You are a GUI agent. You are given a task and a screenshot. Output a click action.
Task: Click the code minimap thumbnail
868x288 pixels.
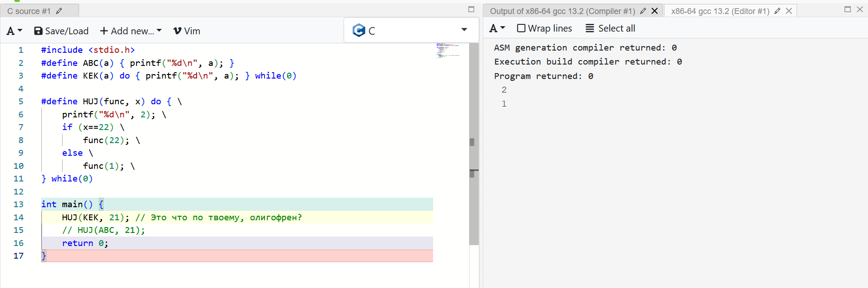(x=448, y=51)
